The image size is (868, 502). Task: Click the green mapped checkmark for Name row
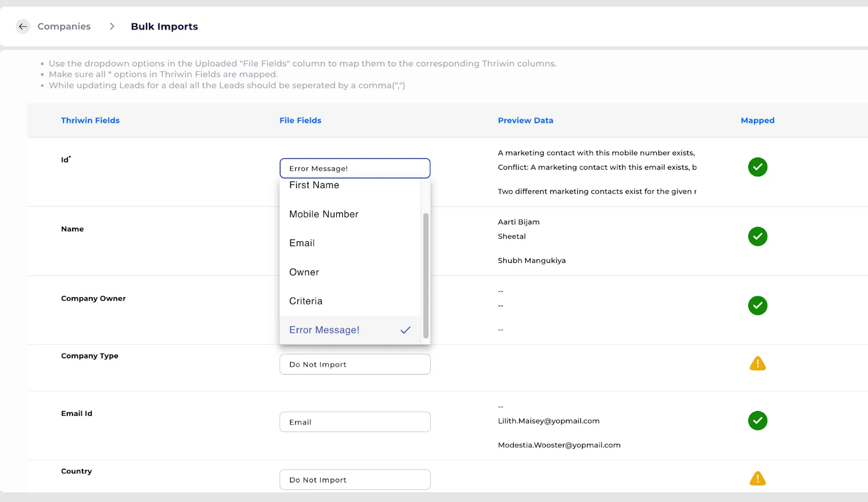pos(757,236)
